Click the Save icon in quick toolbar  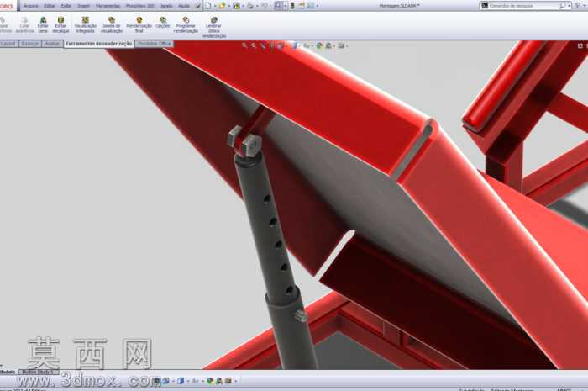[x=236, y=6]
